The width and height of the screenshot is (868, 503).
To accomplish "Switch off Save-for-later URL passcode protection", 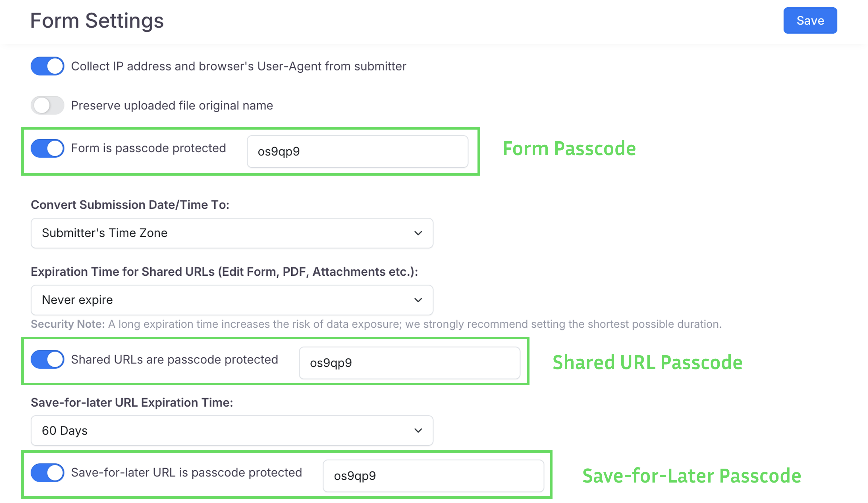I will coord(47,473).
